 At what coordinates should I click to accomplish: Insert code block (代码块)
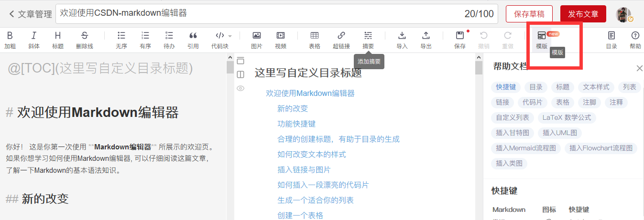click(x=220, y=40)
